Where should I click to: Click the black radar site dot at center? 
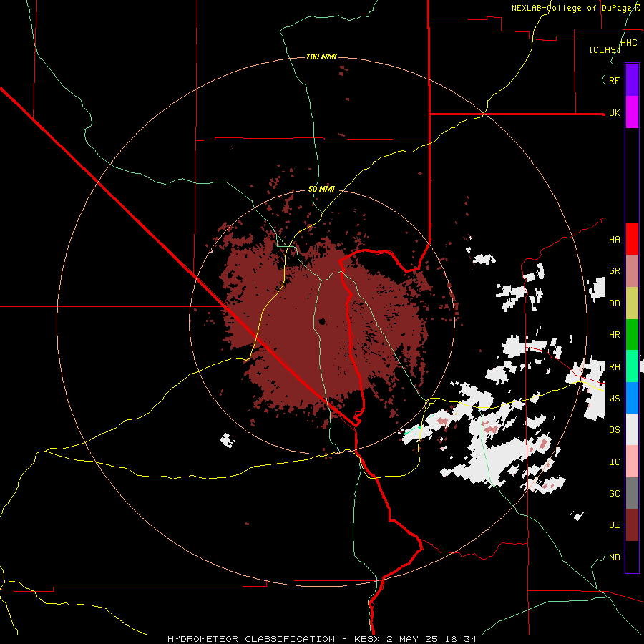click(x=322, y=321)
